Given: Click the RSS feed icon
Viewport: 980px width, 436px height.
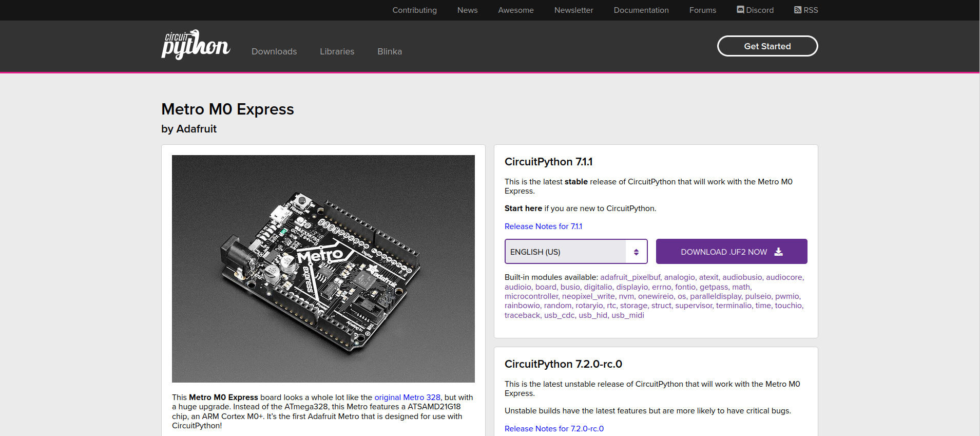Looking at the screenshot, I should 798,10.
